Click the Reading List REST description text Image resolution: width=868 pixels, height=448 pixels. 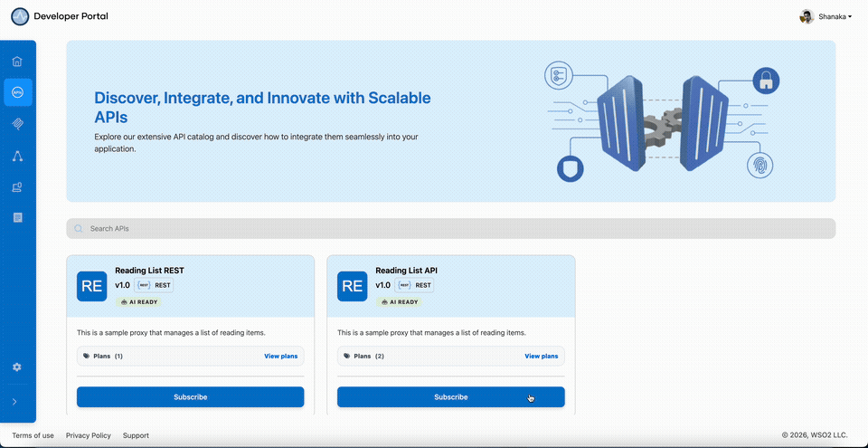[x=171, y=333]
